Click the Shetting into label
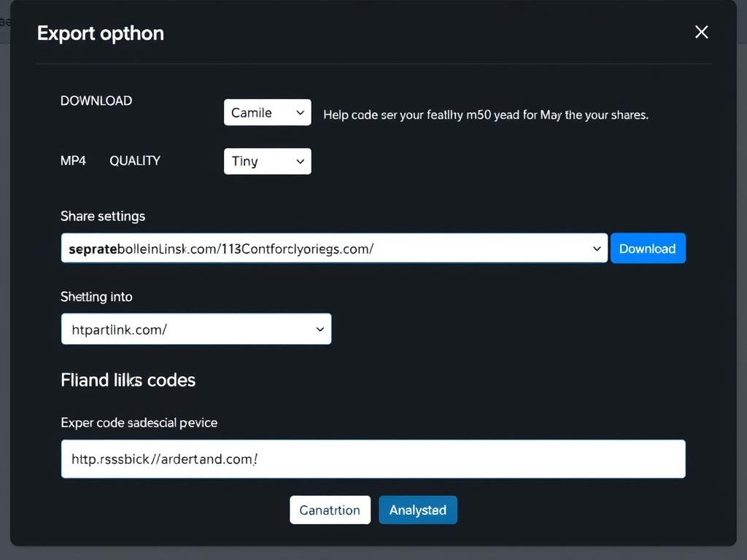 pyautogui.click(x=96, y=297)
